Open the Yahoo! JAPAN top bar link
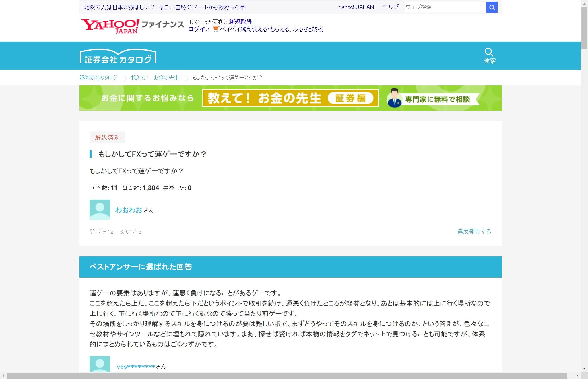The height and width of the screenshot is (379, 588). click(x=356, y=7)
